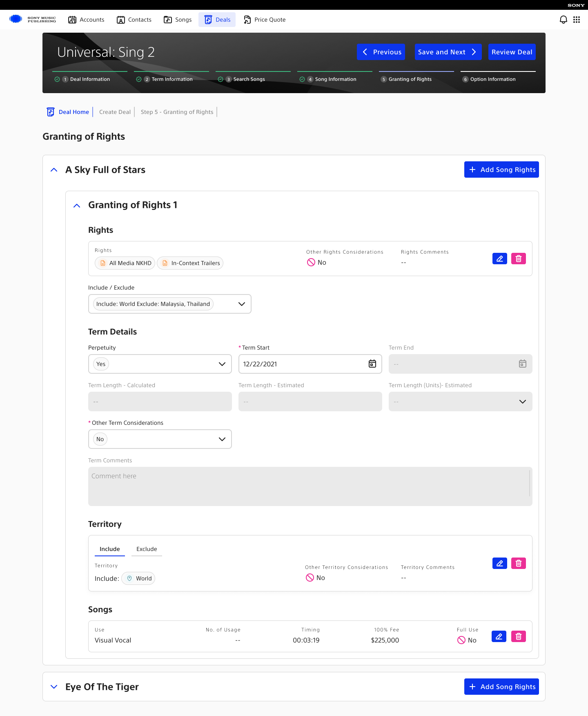Image resolution: width=588 pixels, height=716 pixels.
Task: Click the Term Start date field
Action: pos(310,364)
